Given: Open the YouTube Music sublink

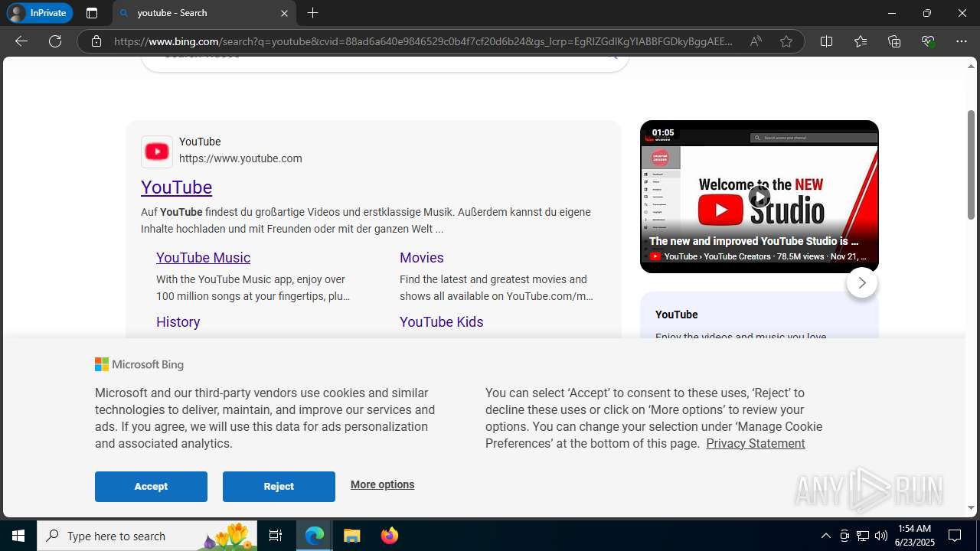Looking at the screenshot, I should click(x=203, y=258).
